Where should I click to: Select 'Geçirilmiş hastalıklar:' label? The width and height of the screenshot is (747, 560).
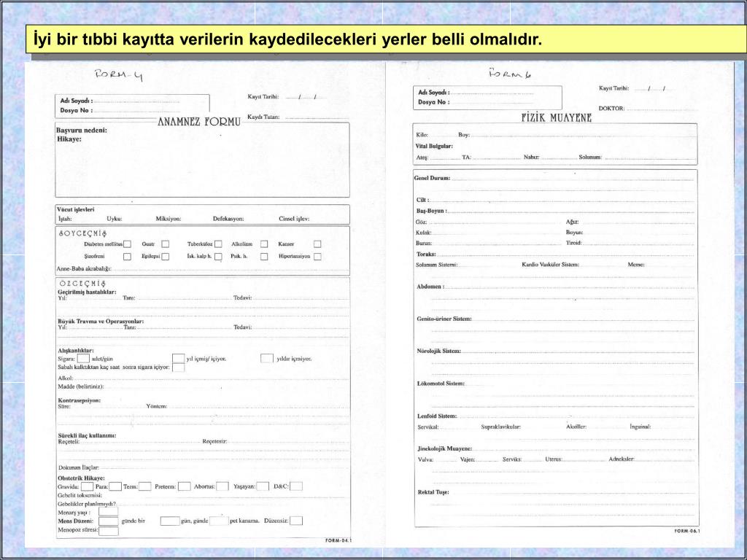(x=88, y=292)
